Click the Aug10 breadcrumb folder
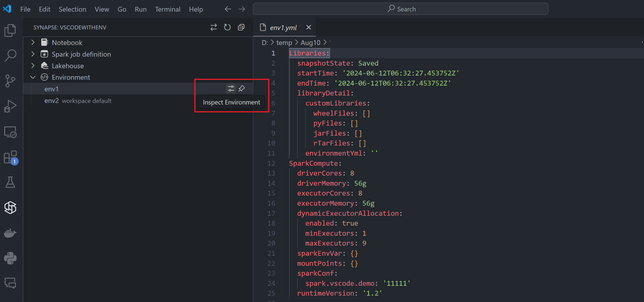Screen dimensions: 644x302 310,43
